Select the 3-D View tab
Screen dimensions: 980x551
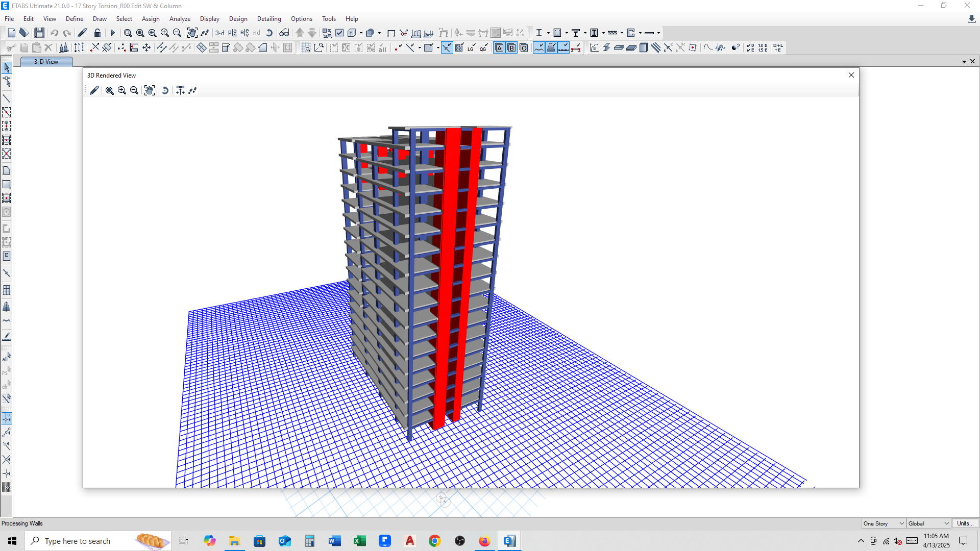point(46,62)
